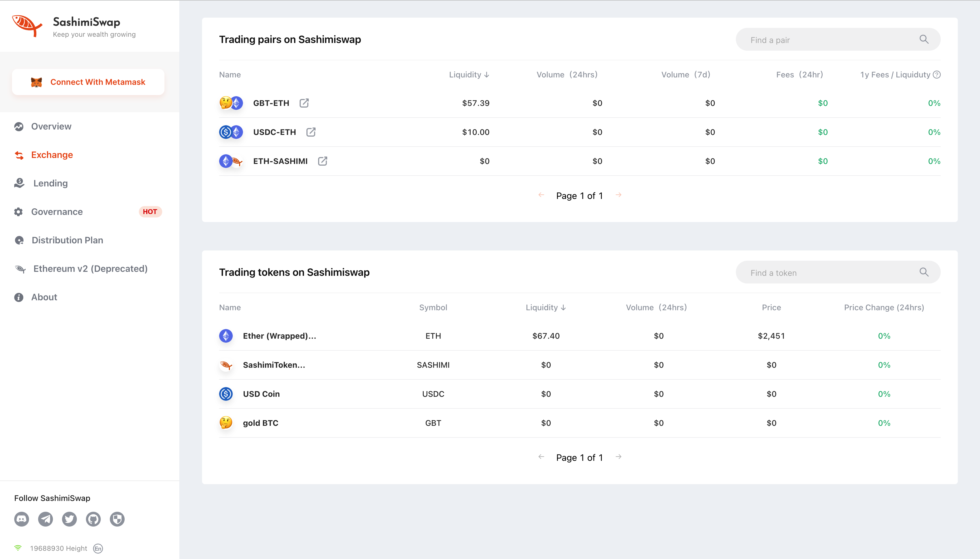Image resolution: width=980 pixels, height=559 pixels.
Task: Click the $10.00 USDC-ETH liquidity value
Action: point(475,132)
